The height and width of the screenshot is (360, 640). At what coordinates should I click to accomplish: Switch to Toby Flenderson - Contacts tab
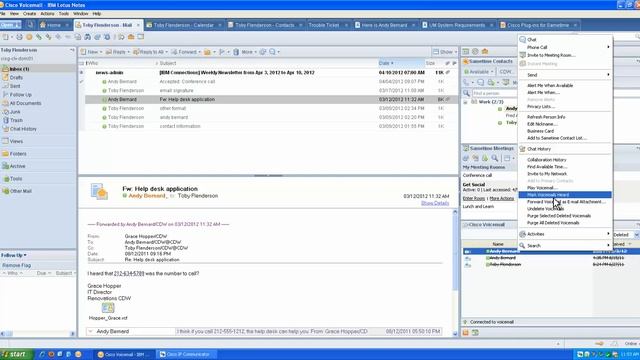(264, 25)
